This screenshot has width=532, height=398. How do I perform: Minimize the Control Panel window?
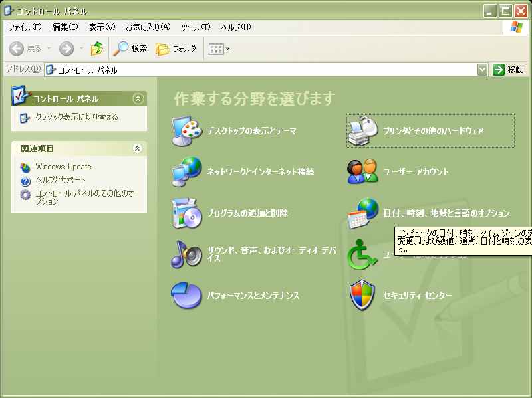coord(490,11)
